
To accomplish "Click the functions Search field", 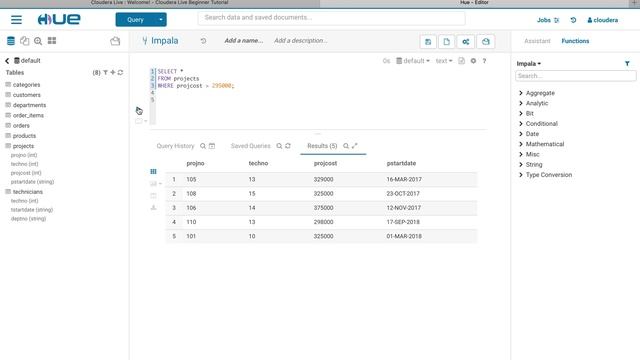I will [x=576, y=76].
